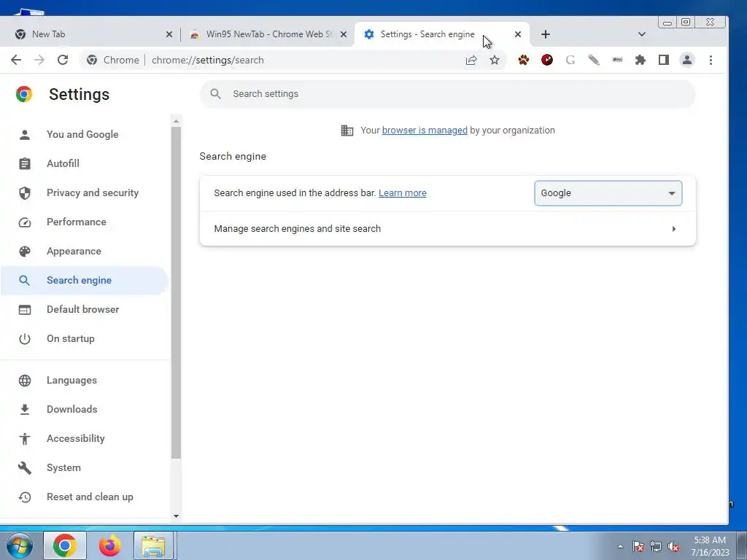Image resolution: width=747 pixels, height=560 pixels.
Task: Click the sidebar scrollbar thumb
Action: click(x=177, y=293)
